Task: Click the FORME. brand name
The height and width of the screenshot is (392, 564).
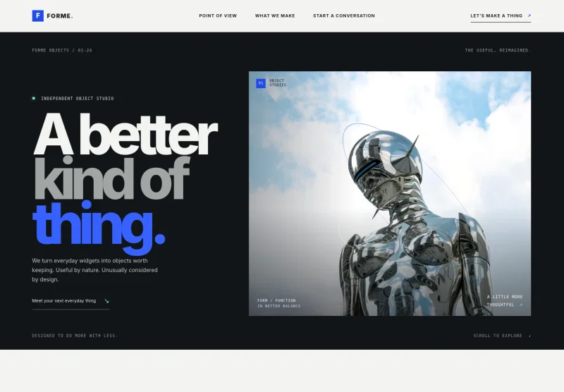Action: 60,16
